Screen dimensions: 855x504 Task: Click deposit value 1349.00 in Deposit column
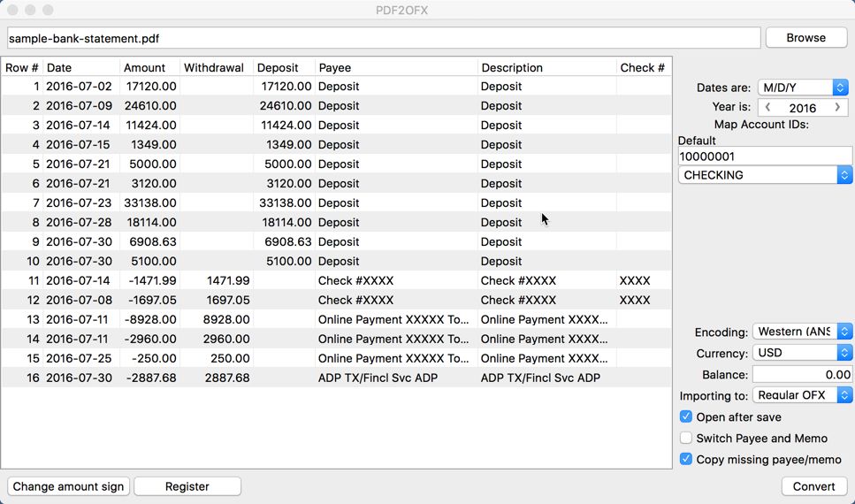click(x=289, y=144)
